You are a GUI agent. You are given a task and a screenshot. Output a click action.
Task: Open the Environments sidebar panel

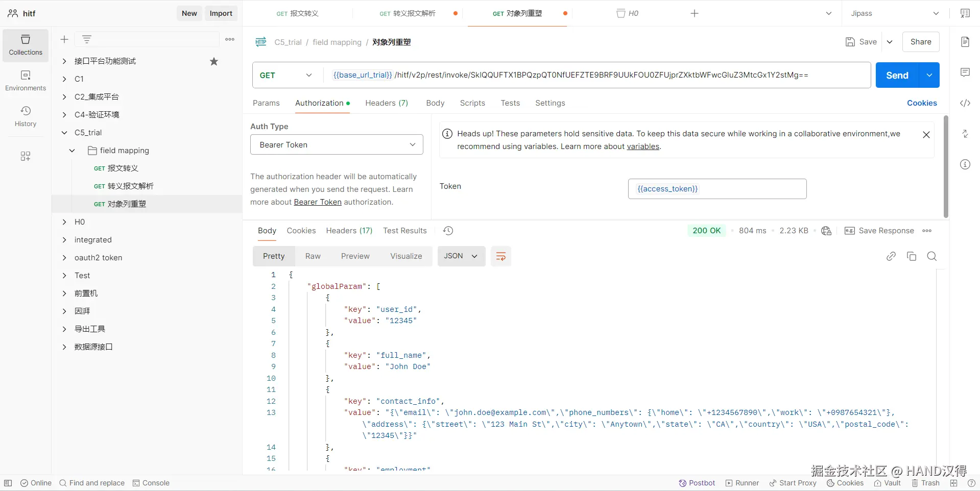tap(26, 81)
